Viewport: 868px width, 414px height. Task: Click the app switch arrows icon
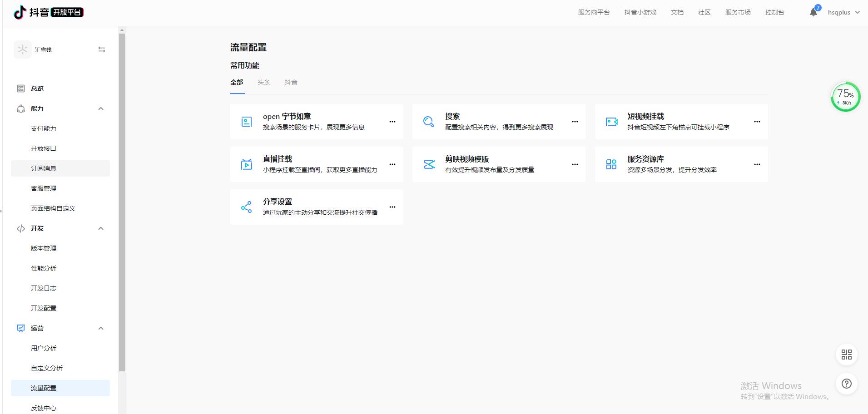point(102,49)
